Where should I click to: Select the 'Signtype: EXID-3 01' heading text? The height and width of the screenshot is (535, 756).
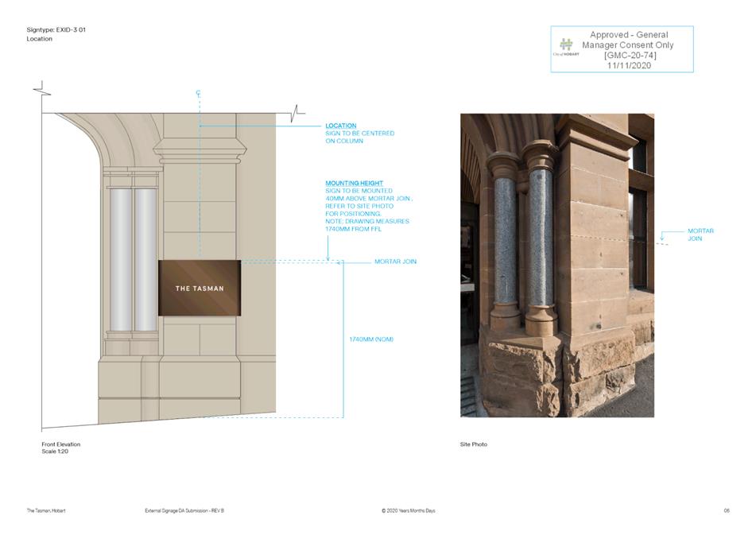pyautogui.click(x=56, y=30)
